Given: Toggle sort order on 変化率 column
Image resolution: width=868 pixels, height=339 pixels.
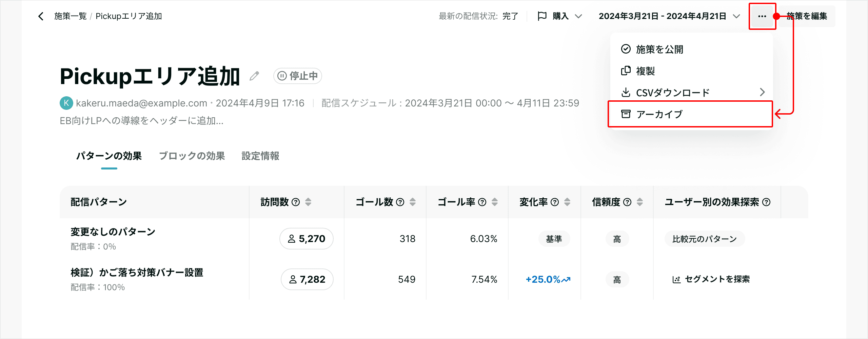Looking at the screenshot, I should pos(567,202).
